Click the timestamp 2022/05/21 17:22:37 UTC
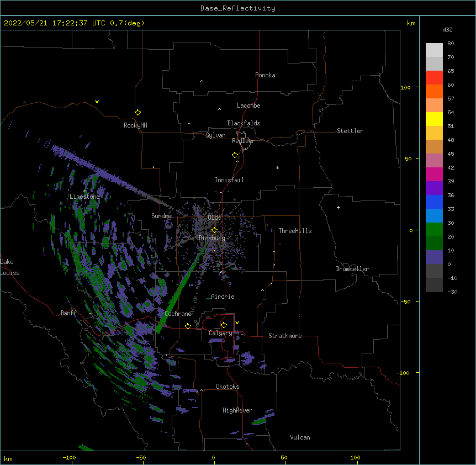Viewport: 476px width, 465px height. tap(55, 23)
